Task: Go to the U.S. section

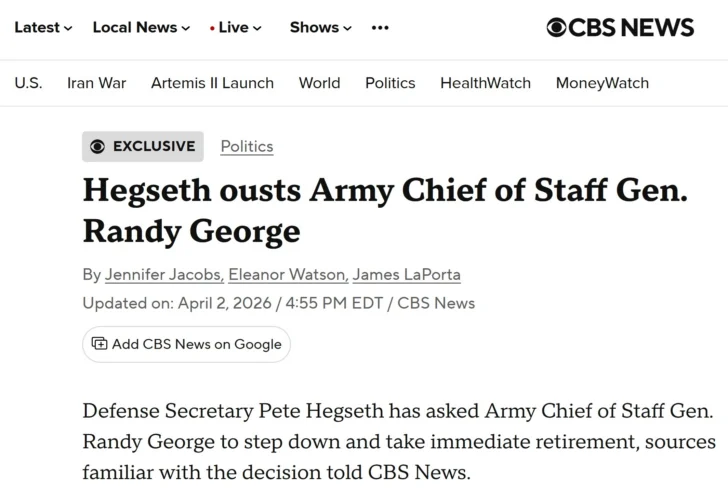Action: tap(28, 83)
